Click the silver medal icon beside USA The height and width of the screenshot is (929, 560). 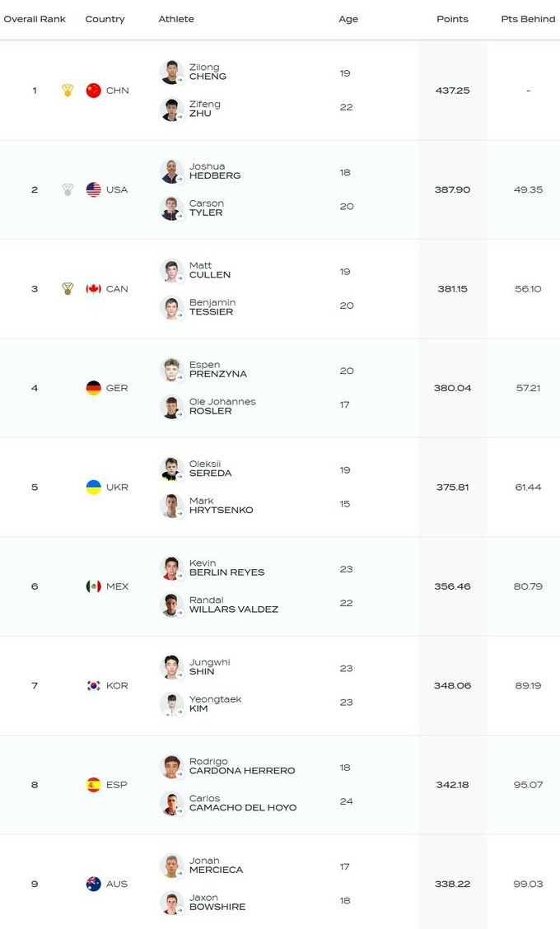(68, 189)
